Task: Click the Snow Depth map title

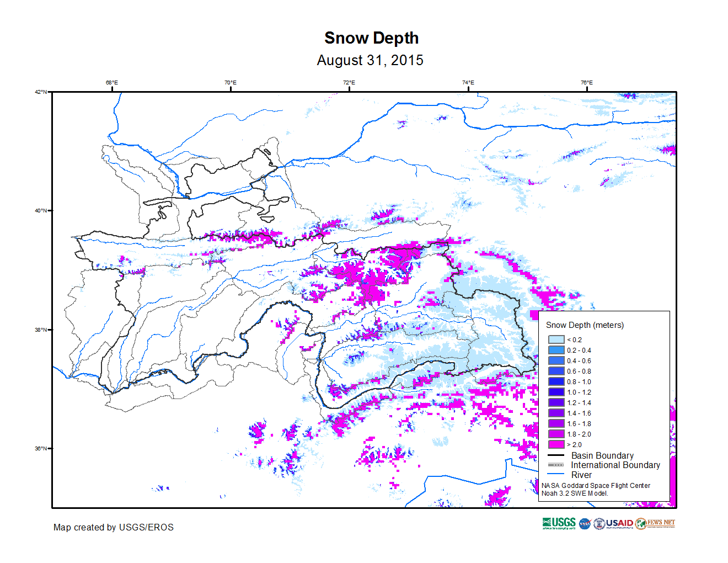Action: point(371,38)
